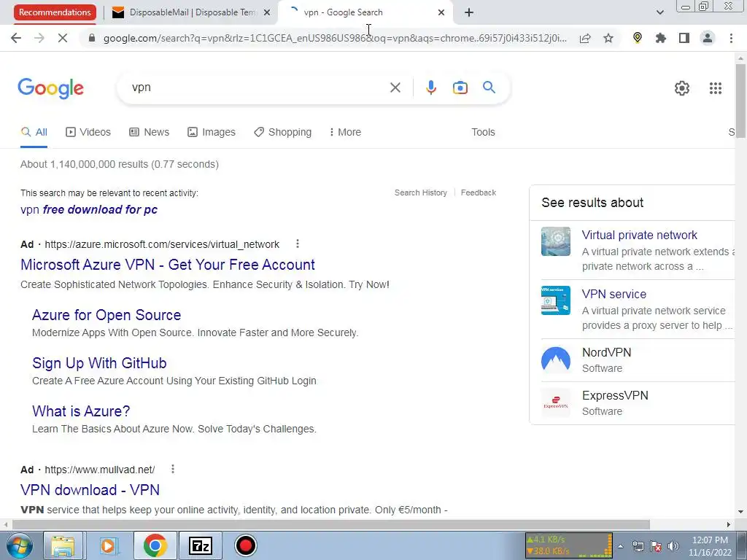Search by image with the camera icon

click(460, 87)
